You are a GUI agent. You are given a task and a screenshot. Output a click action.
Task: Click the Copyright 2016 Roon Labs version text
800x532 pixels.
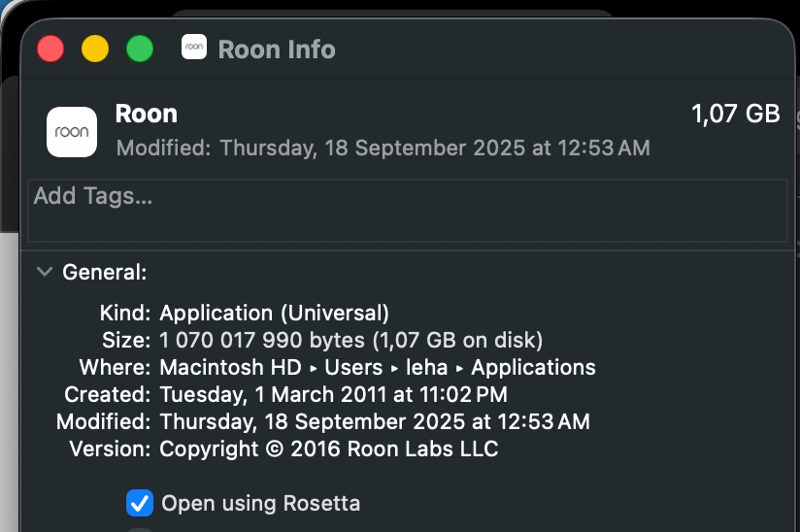[328, 449]
